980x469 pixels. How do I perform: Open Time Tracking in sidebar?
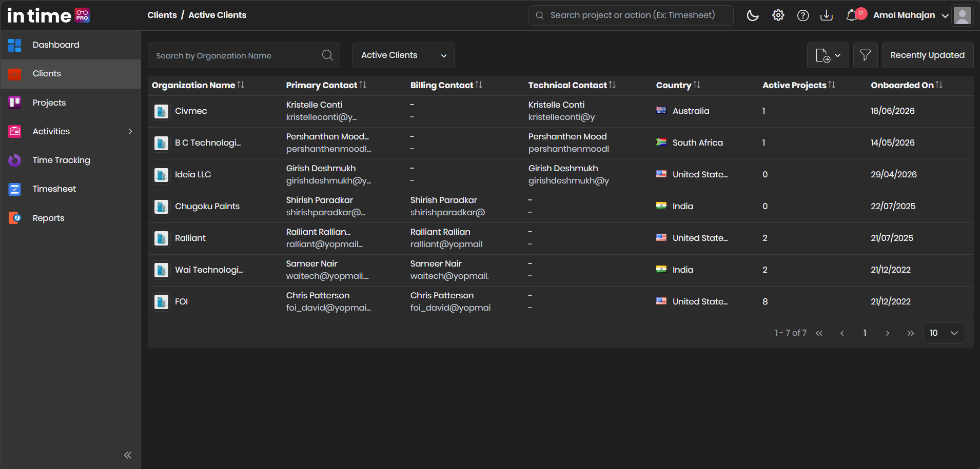coord(71,160)
